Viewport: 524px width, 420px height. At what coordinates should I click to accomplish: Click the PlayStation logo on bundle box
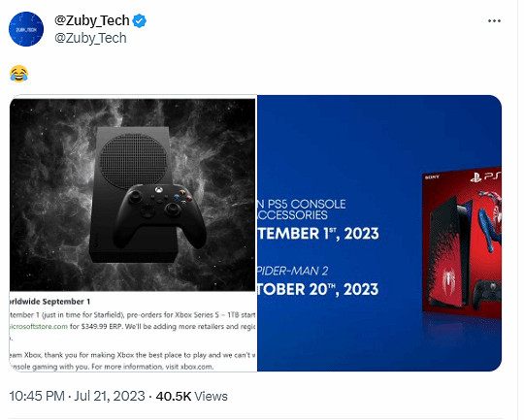tap(475, 178)
